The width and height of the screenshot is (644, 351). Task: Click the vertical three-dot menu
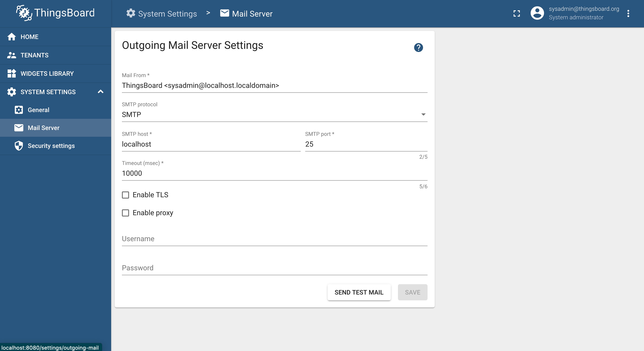[630, 13]
